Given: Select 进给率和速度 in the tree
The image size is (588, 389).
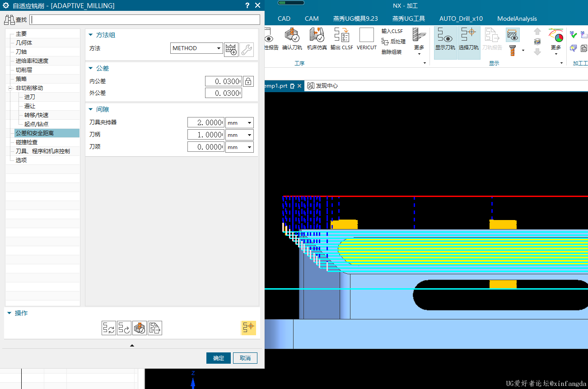Looking at the screenshot, I should (x=32, y=61).
